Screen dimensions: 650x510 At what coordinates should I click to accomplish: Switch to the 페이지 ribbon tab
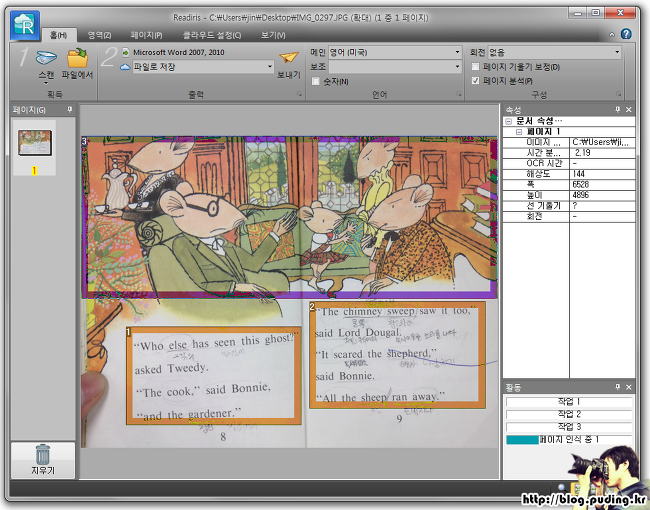click(146, 35)
